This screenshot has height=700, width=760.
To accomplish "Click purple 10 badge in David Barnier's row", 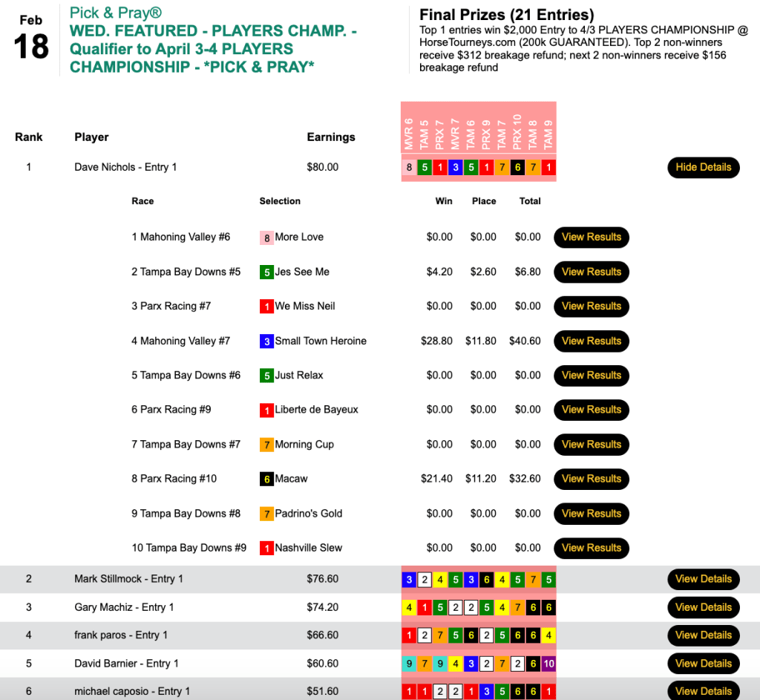I will [548, 664].
